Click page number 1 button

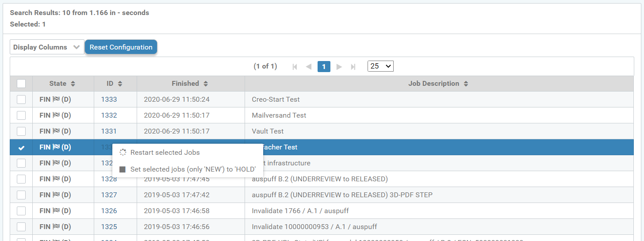pos(324,66)
